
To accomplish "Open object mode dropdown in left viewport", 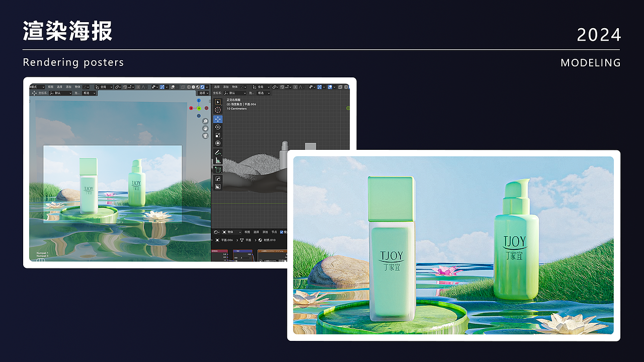I will (x=37, y=87).
